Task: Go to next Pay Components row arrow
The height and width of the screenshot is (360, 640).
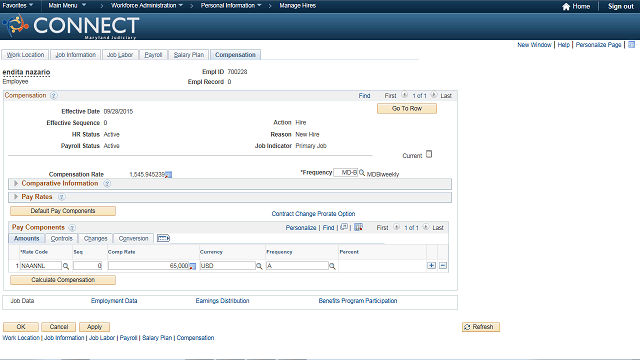Action: (426, 227)
